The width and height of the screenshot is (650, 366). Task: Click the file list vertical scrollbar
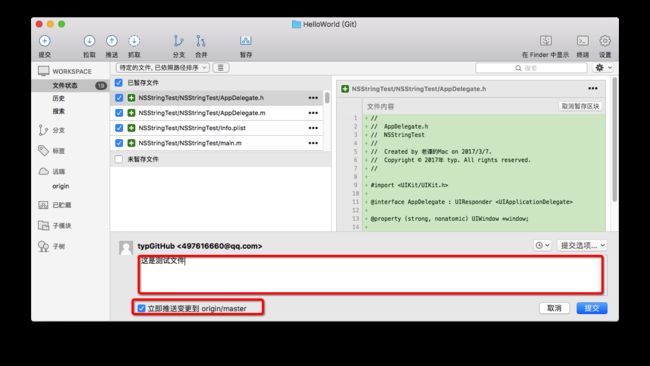pos(327,98)
